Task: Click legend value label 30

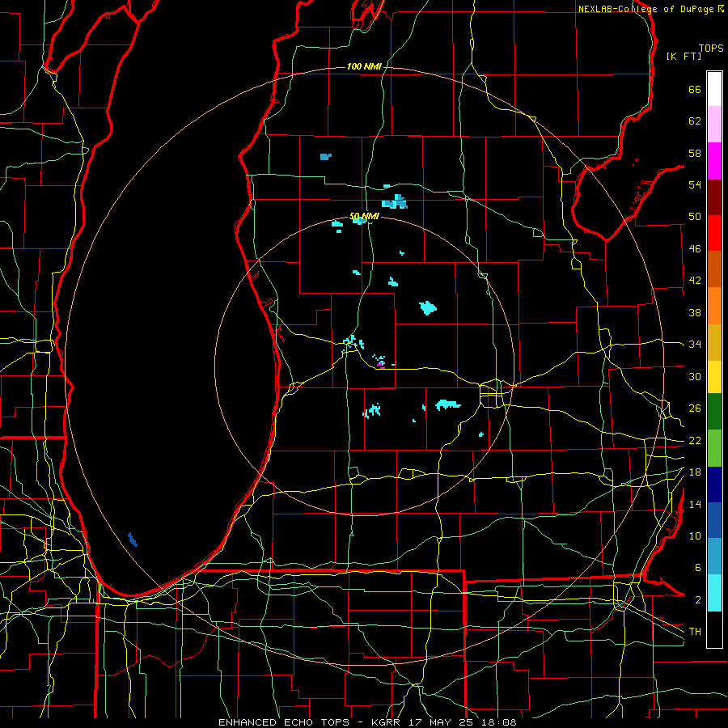Action: tap(695, 376)
